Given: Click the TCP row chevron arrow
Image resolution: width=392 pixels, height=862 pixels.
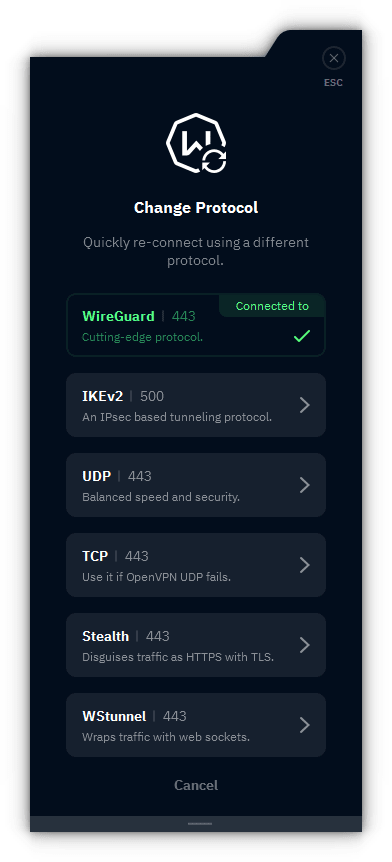Looking at the screenshot, I should coord(305,565).
